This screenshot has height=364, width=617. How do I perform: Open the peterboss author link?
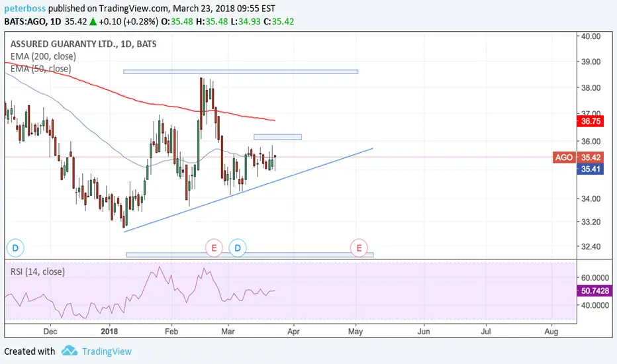click(24, 8)
